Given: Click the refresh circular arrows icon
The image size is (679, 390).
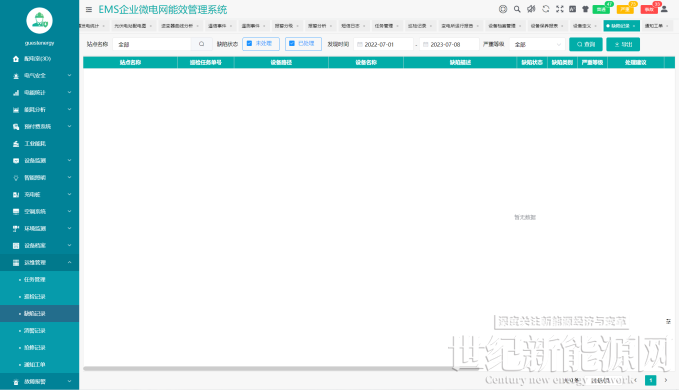Looking at the screenshot, I should (x=546, y=9).
